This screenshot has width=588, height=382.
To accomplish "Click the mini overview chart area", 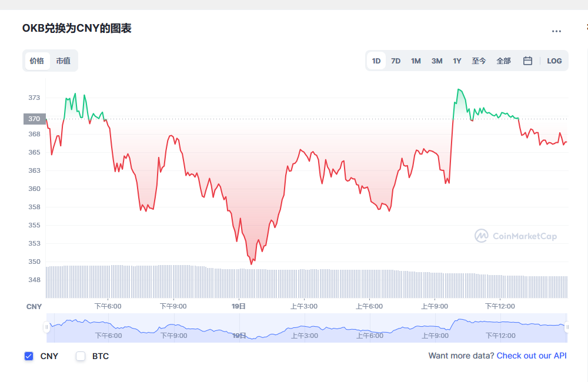I will tap(307, 328).
